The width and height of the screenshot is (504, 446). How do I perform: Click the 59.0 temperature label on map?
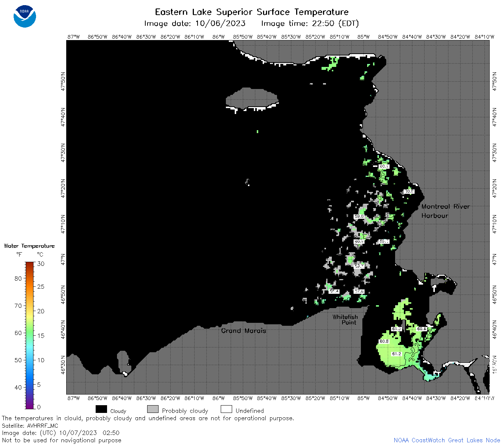pyautogui.click(x=359, y=217)
